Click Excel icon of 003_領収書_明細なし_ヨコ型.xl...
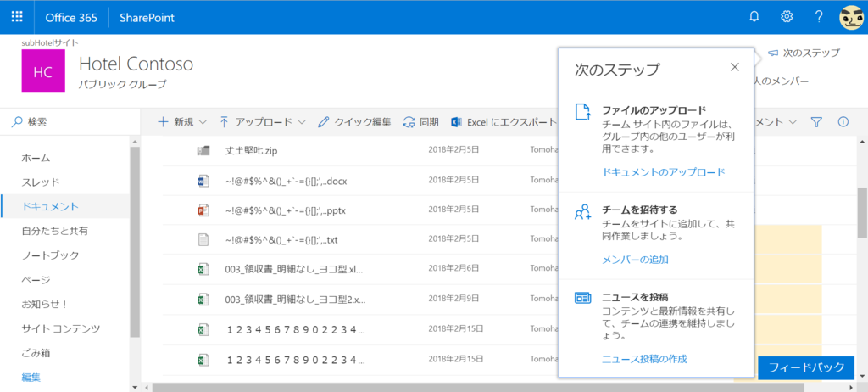The image size is (868, 392). click(203, 270)
